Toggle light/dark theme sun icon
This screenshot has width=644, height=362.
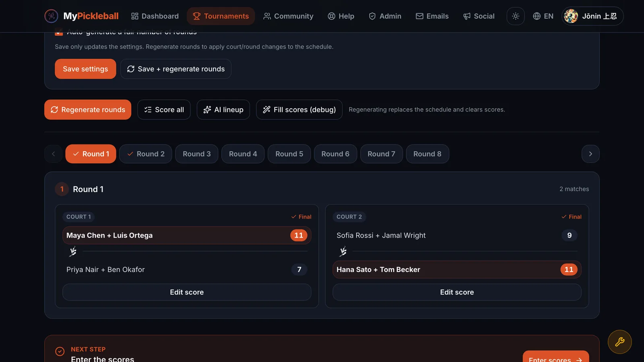click(516, 16)
